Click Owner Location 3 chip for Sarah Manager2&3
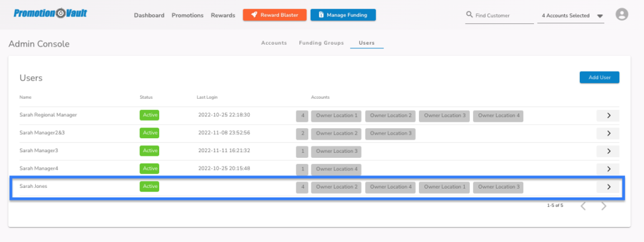Image resolution: width=644 pixels, height=242 pixels. [x=391, y=134]
